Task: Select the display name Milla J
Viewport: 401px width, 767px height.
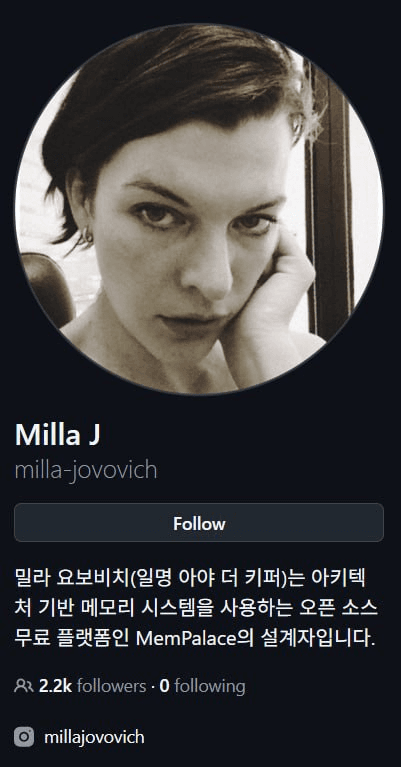Action: pyautogui.click(x=58, y=434)
